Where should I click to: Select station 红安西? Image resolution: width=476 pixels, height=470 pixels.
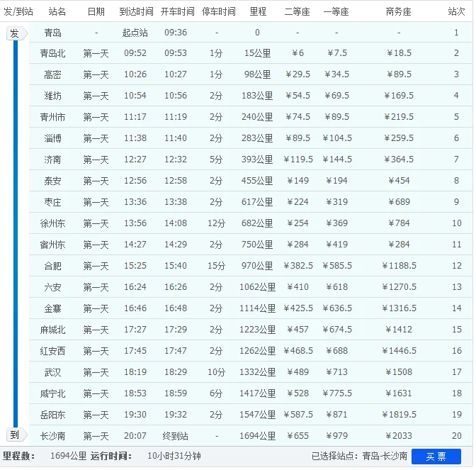[x=53, y=351]
